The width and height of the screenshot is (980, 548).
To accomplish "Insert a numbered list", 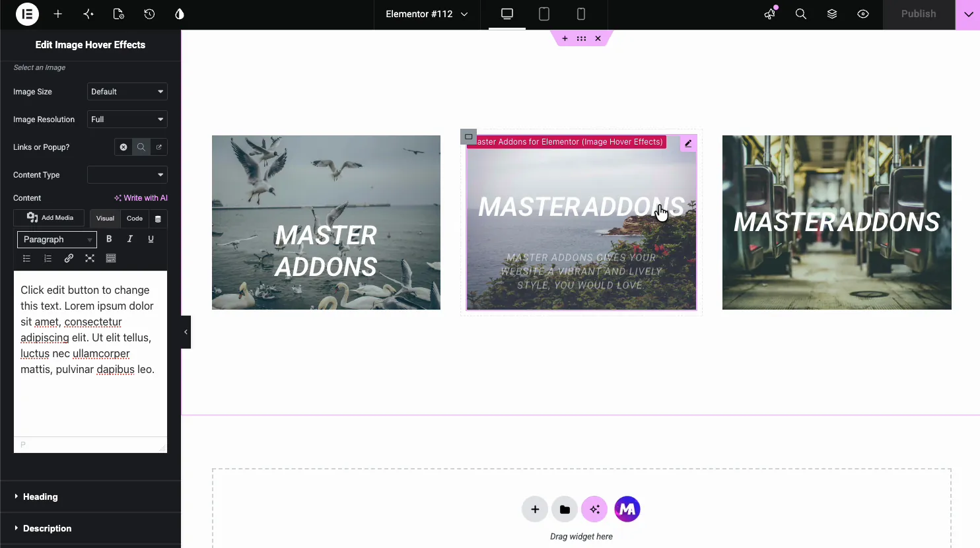I will click(x=48, y=258).
